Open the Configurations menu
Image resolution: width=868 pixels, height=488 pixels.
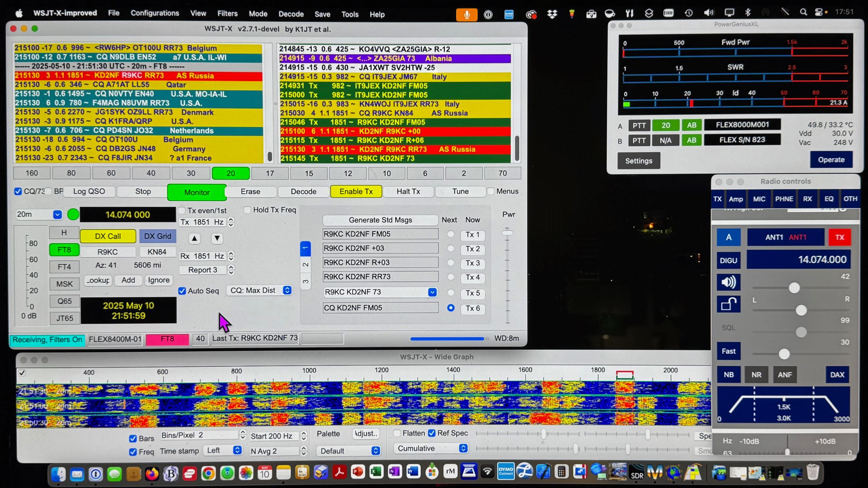point(155,13)
